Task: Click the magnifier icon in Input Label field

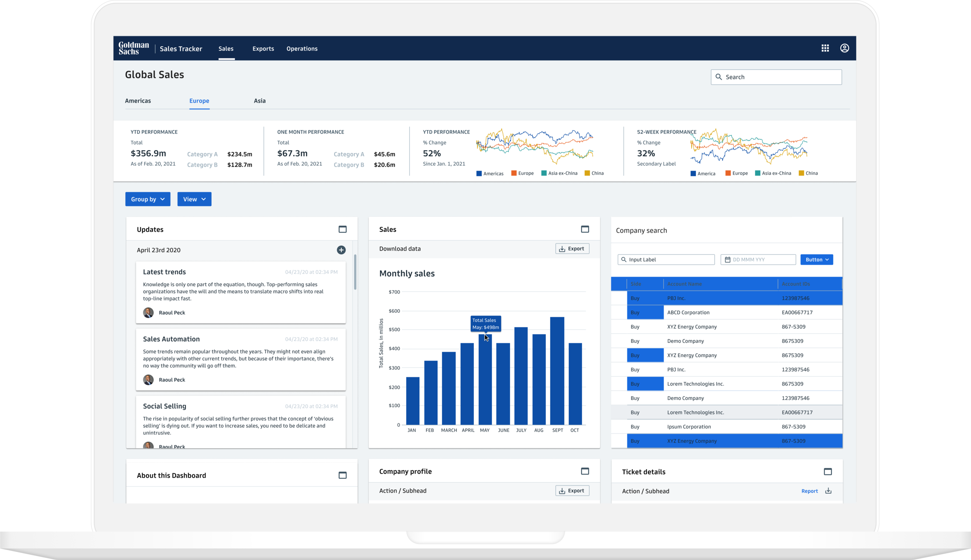Action: click(623, 259)
